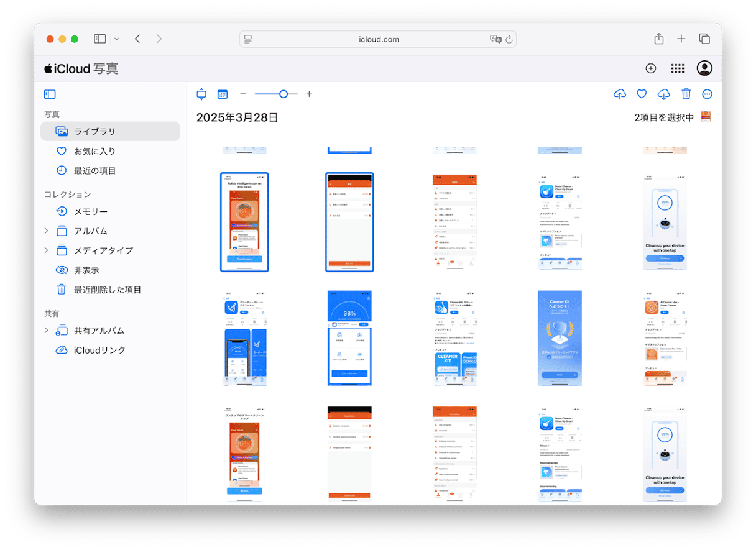Download selected photos with cloud download icon
Image resolution: width=756 pixels, height=550 pixels.
point(663,94)
